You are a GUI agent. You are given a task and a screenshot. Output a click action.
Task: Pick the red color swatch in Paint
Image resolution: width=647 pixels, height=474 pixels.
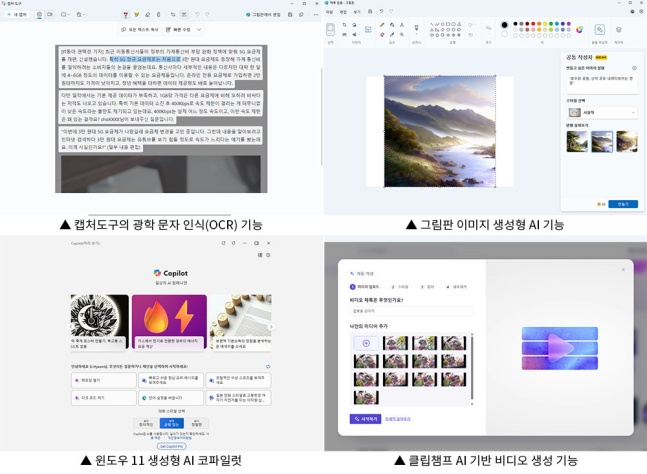point(533,24)
